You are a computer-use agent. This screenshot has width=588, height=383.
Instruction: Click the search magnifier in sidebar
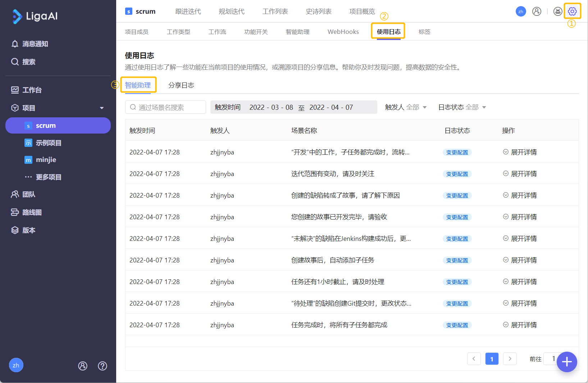click(15, 62)
